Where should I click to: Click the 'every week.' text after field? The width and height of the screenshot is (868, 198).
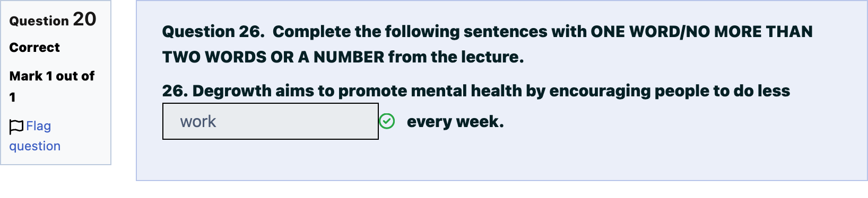(455, 122)
